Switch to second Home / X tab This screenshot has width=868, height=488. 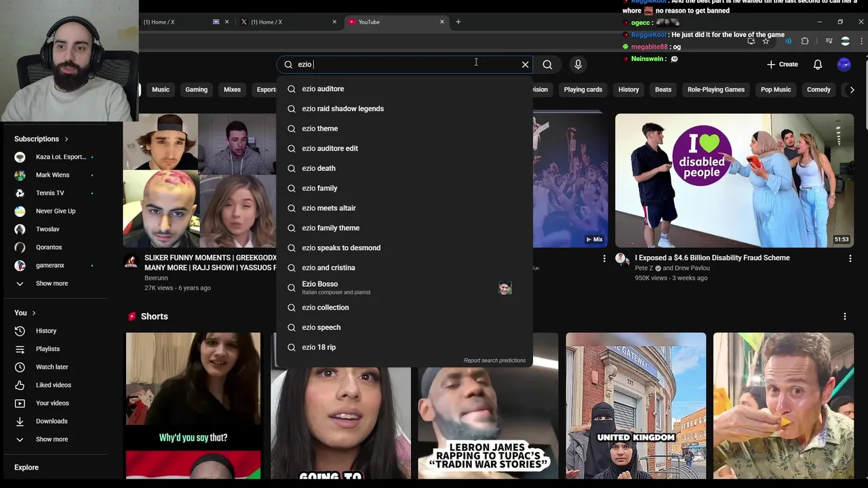[288, 22]
